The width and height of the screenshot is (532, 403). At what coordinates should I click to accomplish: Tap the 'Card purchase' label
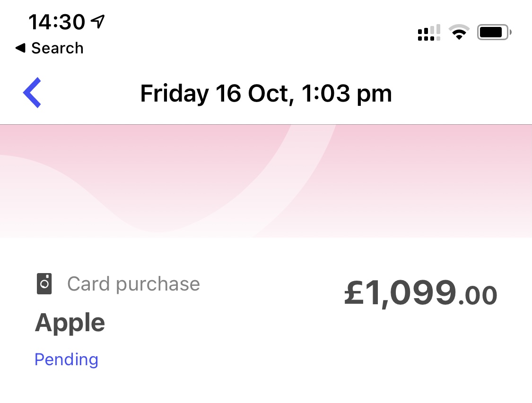(134, 284)
